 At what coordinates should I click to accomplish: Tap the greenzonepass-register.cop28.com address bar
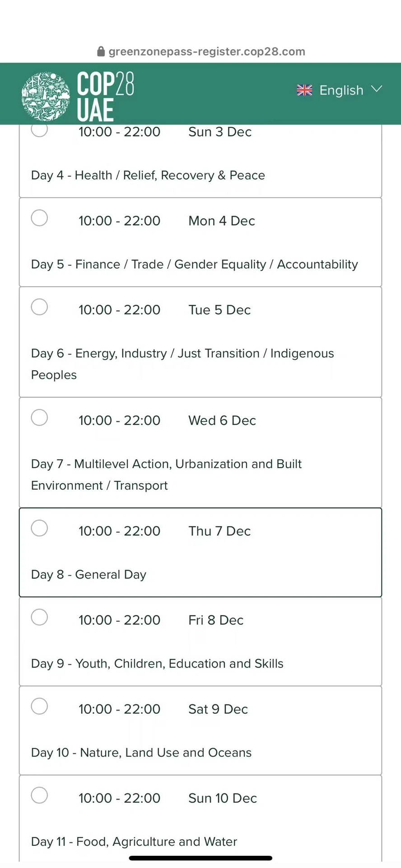(206, 52)
